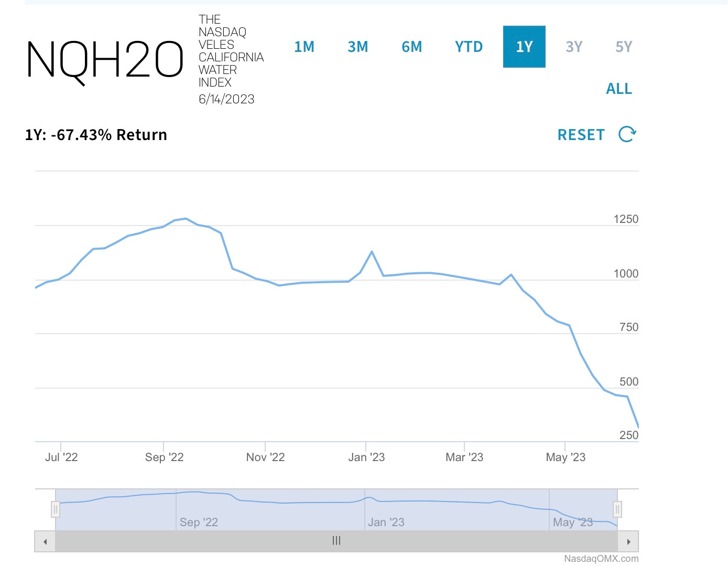This screenshot has width=728, height=566.
Task: Click the 6/14/2023 date text
Action: 226,99
